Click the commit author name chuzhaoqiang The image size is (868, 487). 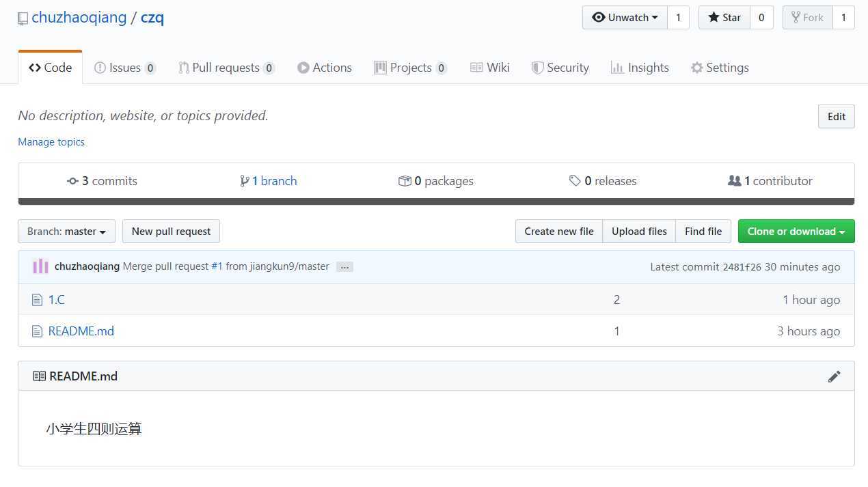click(87, 266)
